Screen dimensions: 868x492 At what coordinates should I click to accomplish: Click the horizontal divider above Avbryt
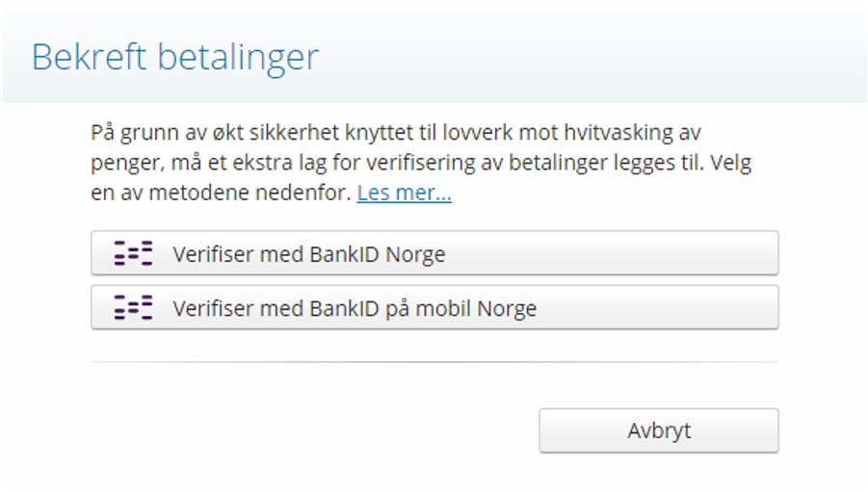pos(434,362)
